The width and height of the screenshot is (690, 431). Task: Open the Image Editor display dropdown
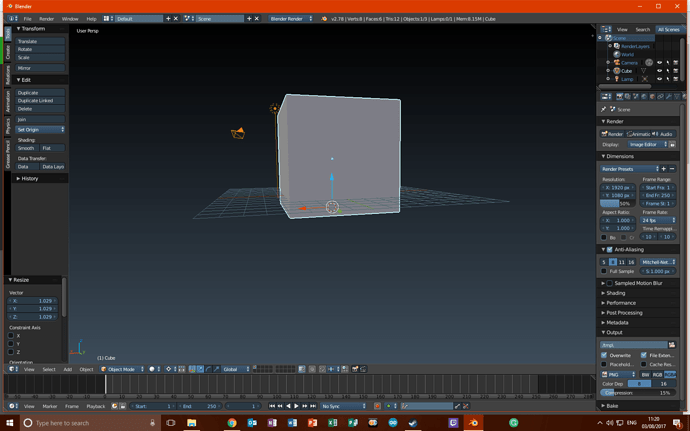coord(647,144)
